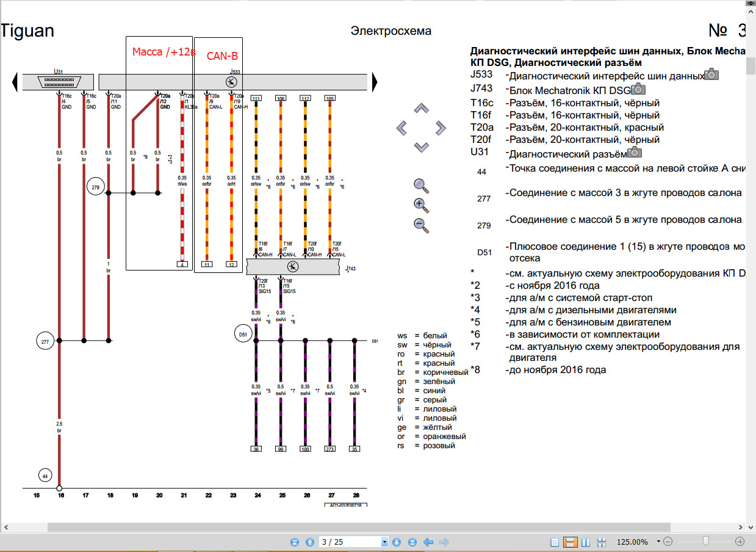Click the zoom slider handle
The width and height of the screenshot is (756, 552).
click(706, 541)
